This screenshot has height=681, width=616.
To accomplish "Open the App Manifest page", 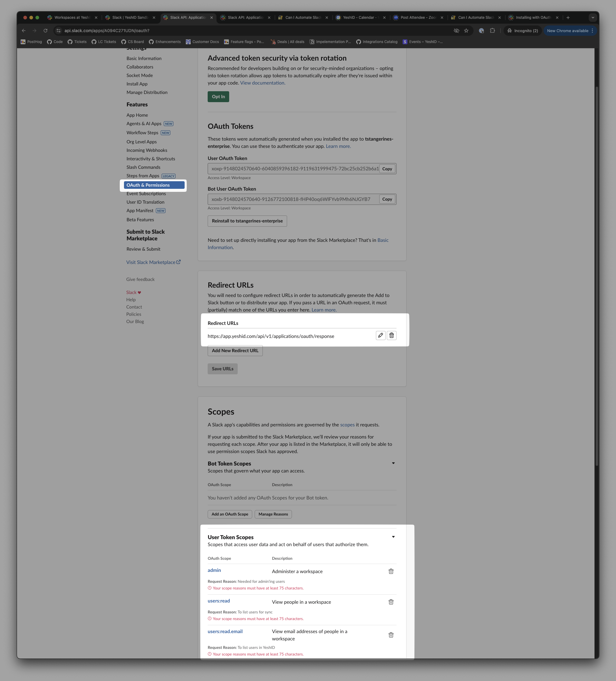I will pos(140,210).
